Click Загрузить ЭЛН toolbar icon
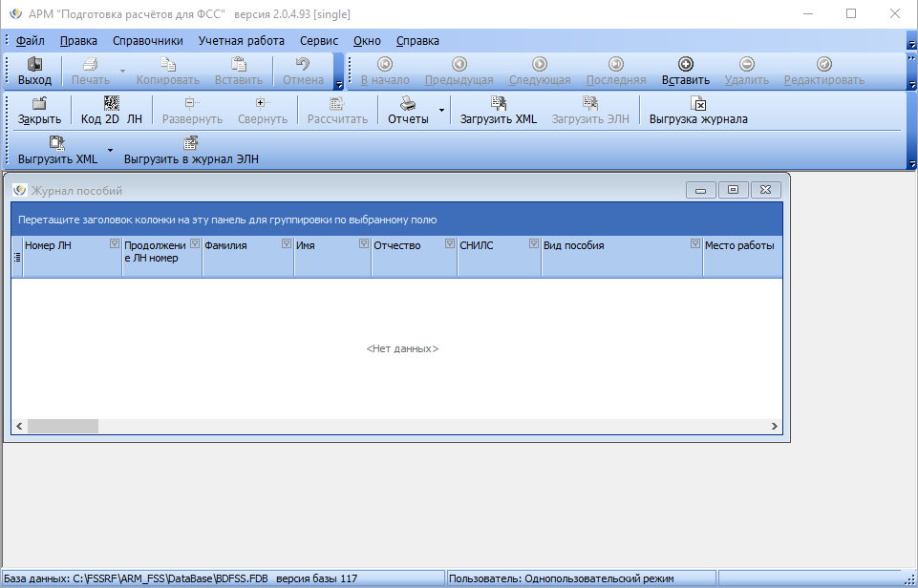 (590, 103)
